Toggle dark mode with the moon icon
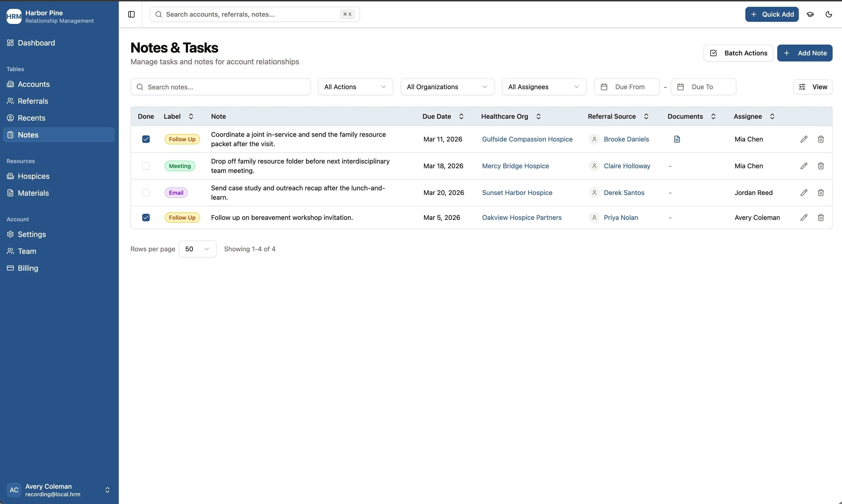 pos(829,14)
